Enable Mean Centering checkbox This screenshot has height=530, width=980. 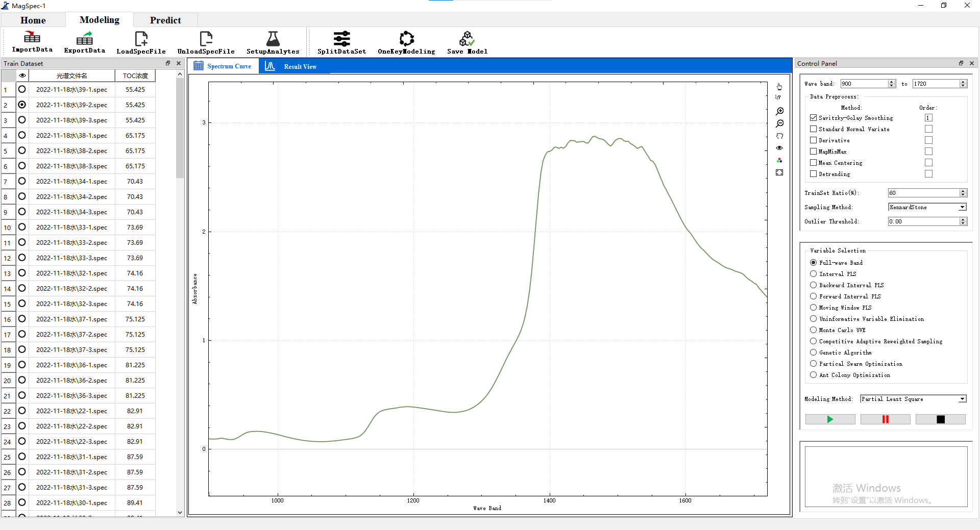point(814,163)
